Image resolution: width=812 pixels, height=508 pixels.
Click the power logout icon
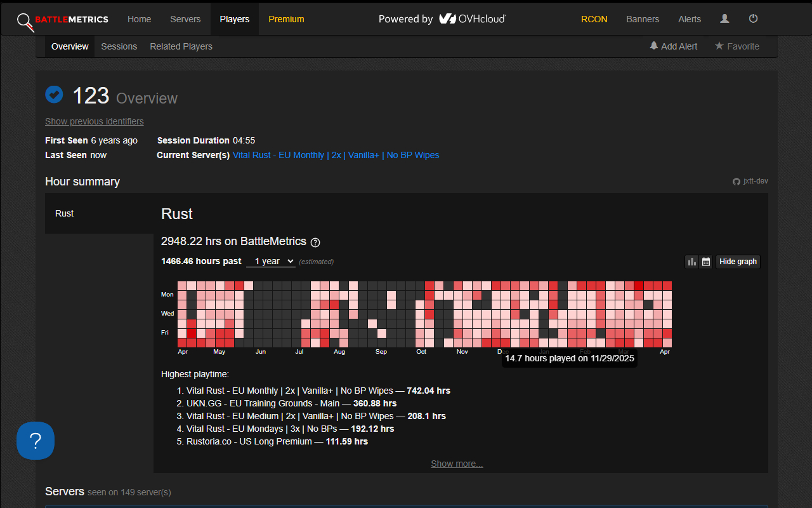[x=754, y=19]
